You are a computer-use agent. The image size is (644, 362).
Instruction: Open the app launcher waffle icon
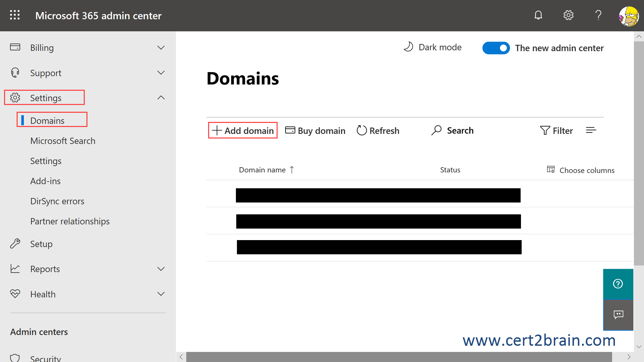coord(15,15)
